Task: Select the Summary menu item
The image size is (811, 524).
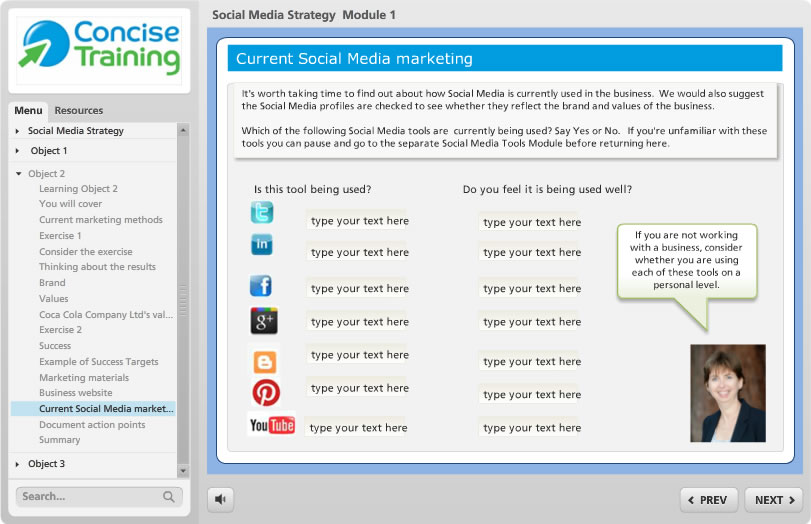Action: [x=59, y=440]
